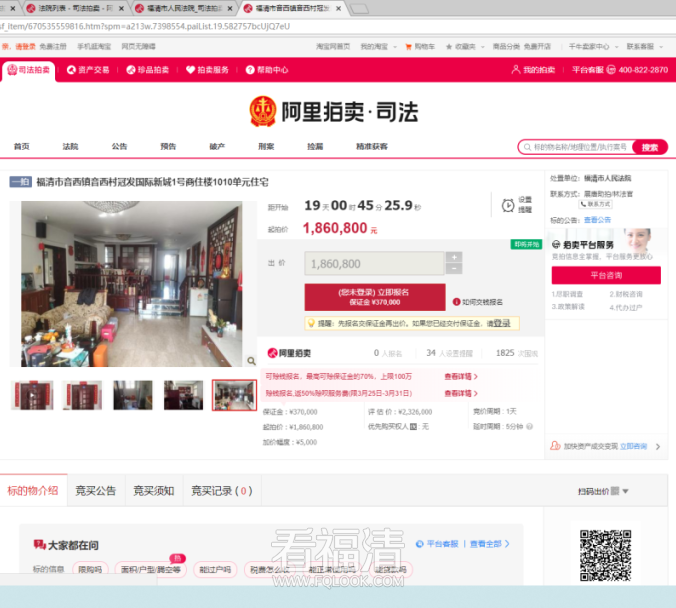Open 拍卖服务 with the heart icon
Image resolution: width=676 pixels, height=608 pixels.
(x=207, y=70)
